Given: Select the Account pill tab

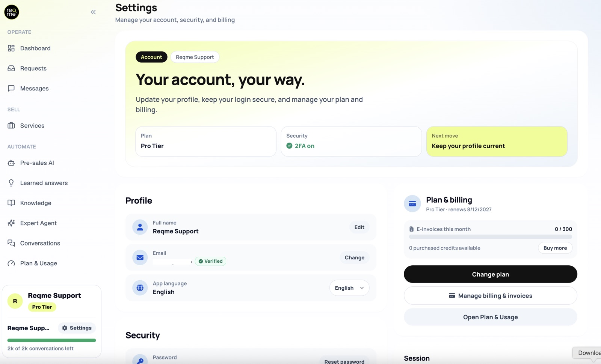Looking at the screenshot, I should tap(151, 57).
